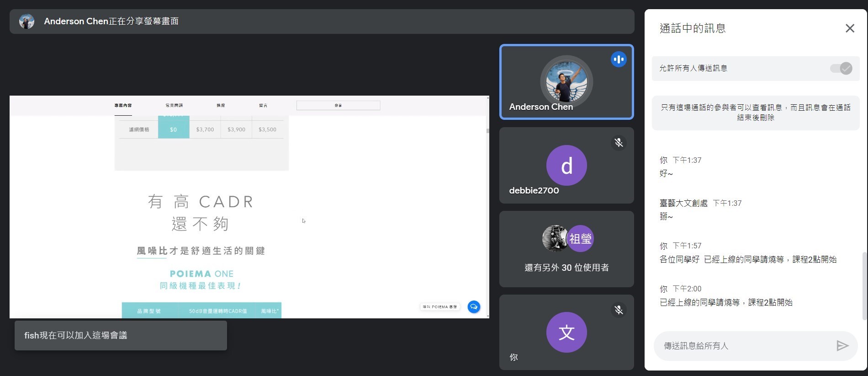Select the 留言 tab in shared page
This screenshot has width=868, height=376.
pyautogui.click(x=263, y=106)
